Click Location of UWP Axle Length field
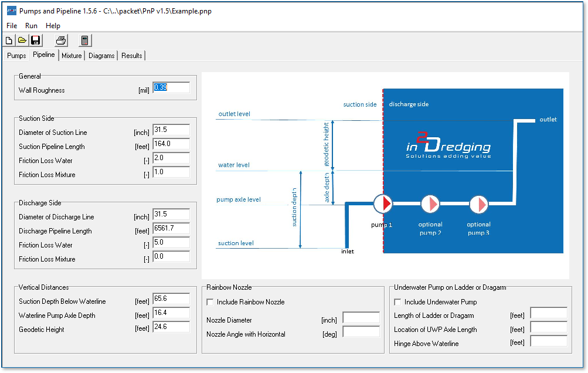This screenshot has width=588, height=373. pyautogui.click(x=549, y=327)
